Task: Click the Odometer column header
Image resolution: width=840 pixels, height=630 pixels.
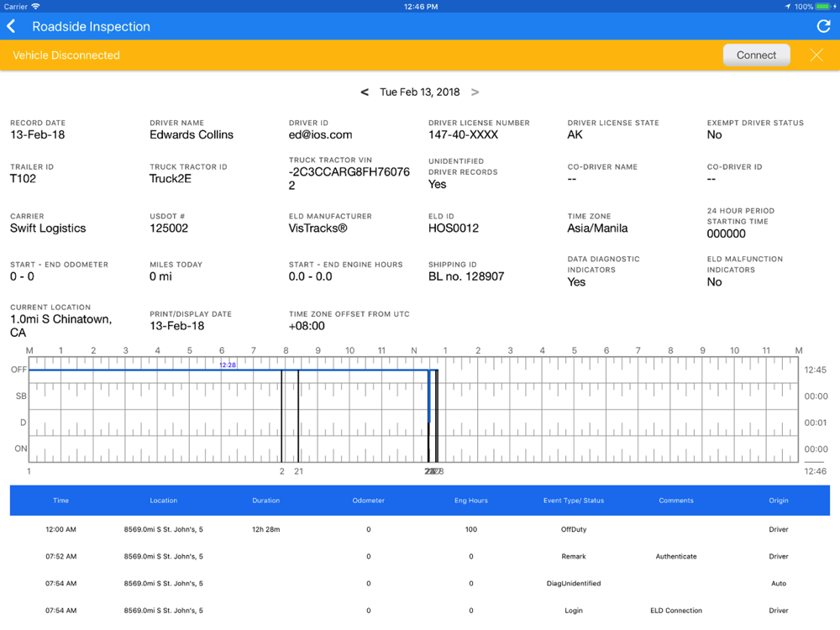Action: click(x=369, y=501)
